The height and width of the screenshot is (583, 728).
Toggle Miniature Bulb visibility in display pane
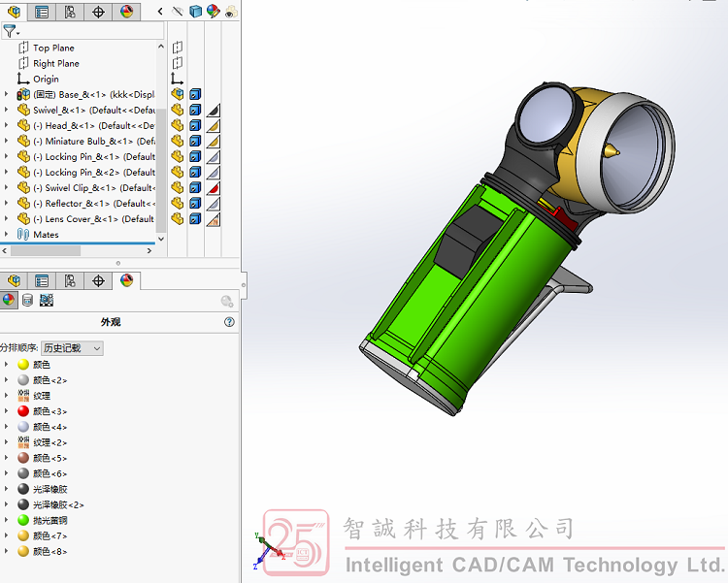pyautogui.click(x=178, y=141)
